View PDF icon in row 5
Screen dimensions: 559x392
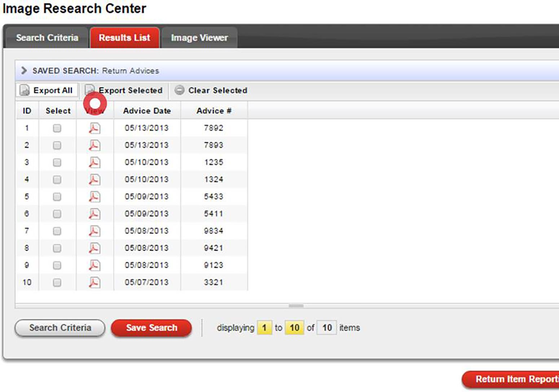tap(94, 197)
